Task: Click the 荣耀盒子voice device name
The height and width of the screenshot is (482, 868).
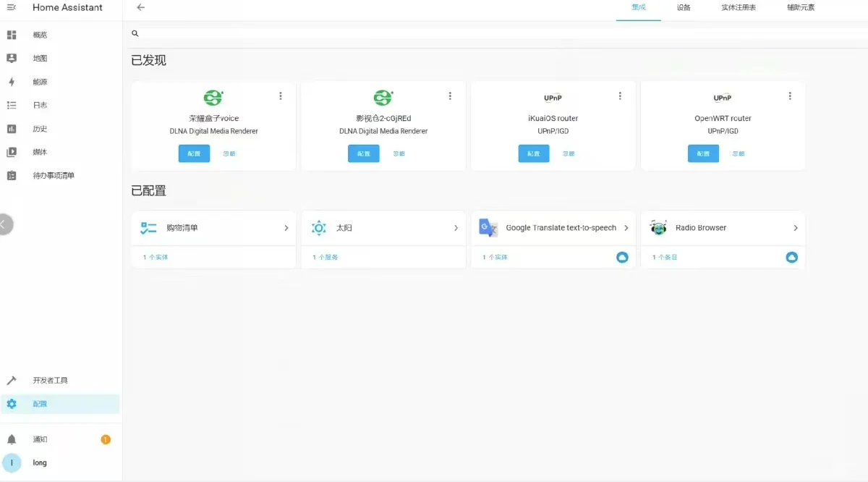Action: (x=213, y=118)
